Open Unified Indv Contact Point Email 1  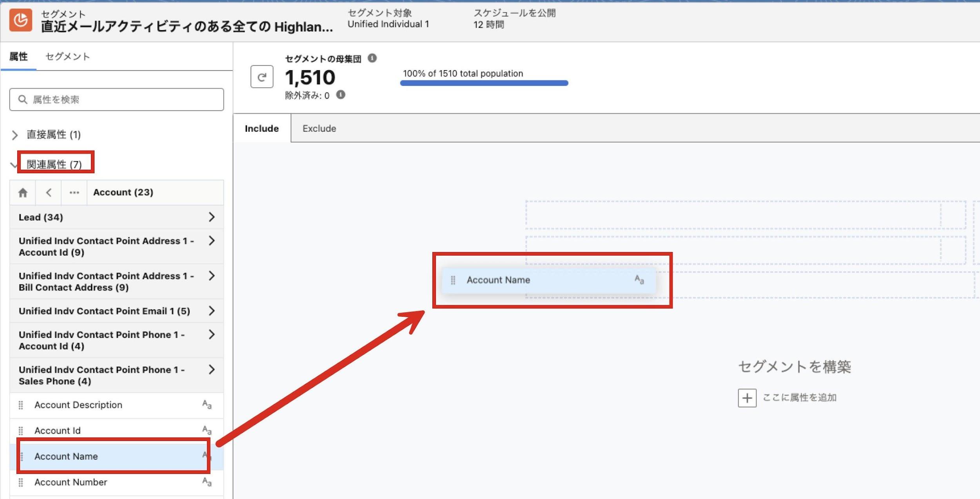[x=212, y=311]
